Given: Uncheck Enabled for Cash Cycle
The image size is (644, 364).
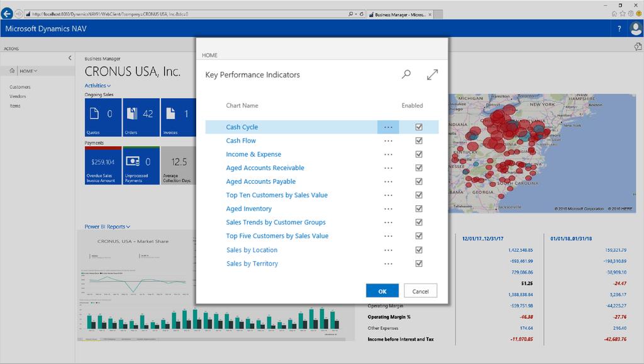Looking at the screenshot, I should [418, 127].
